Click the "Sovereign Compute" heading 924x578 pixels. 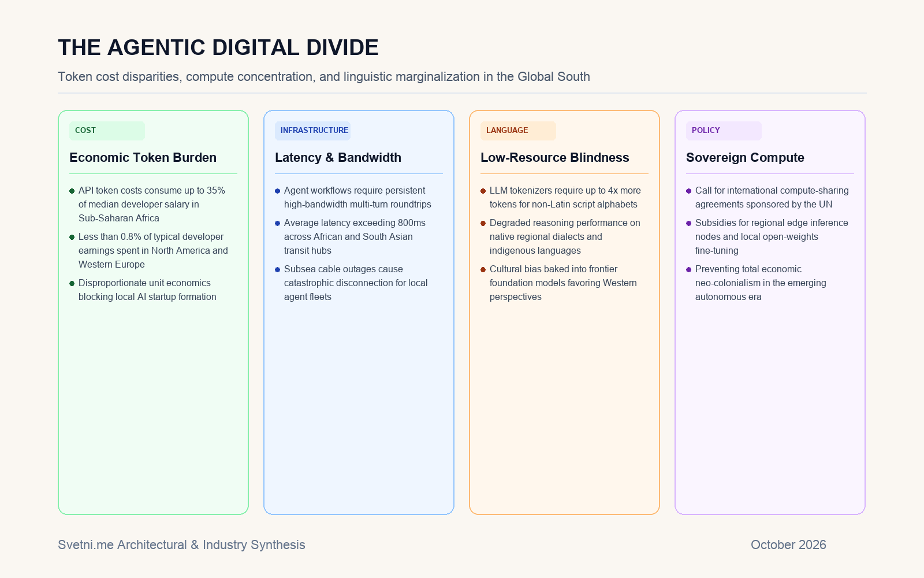tap(745, 157)
